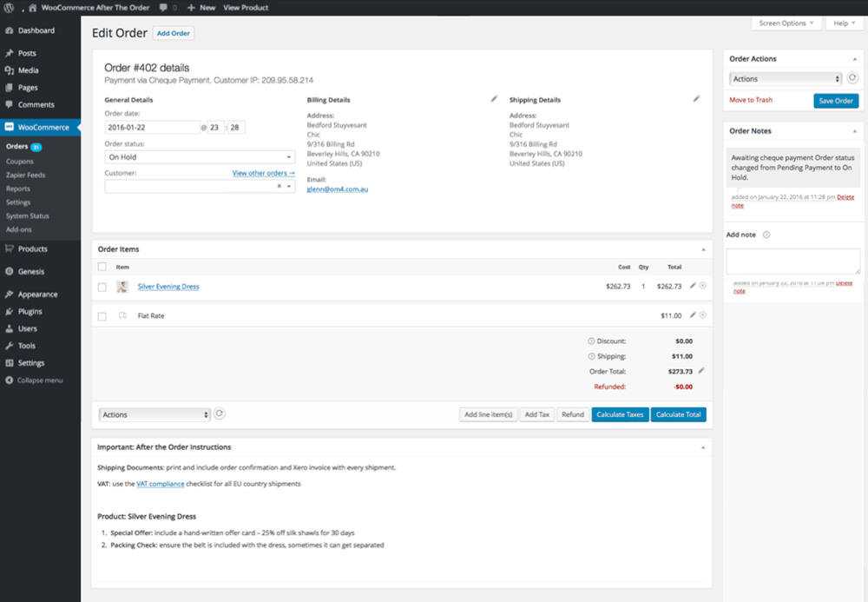
Task: Click the WooCommerce sidebar icon
Action: pyautogui.click(x=9, y=127)
